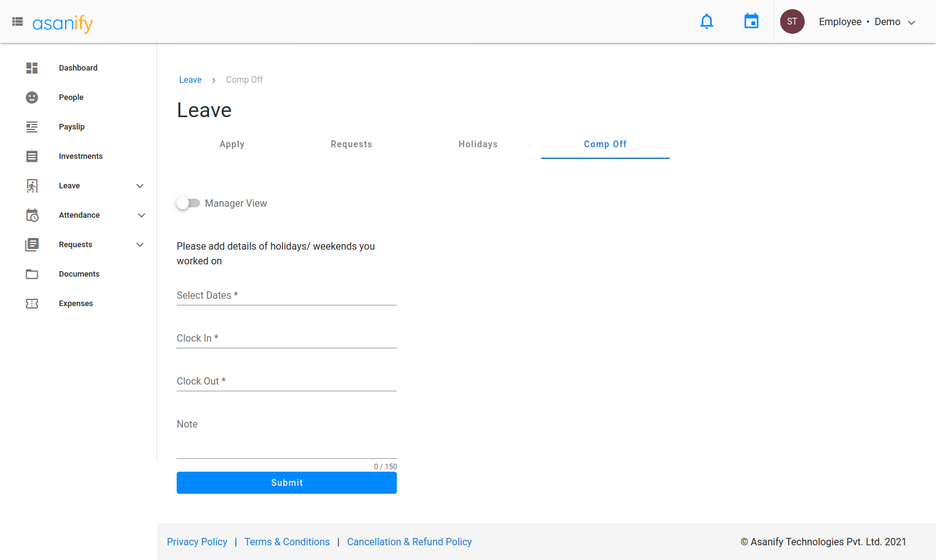Click the Dashboard grid icon
This screenshot has width=936, height=560.
pyautogui.click(x=32, y=68)
